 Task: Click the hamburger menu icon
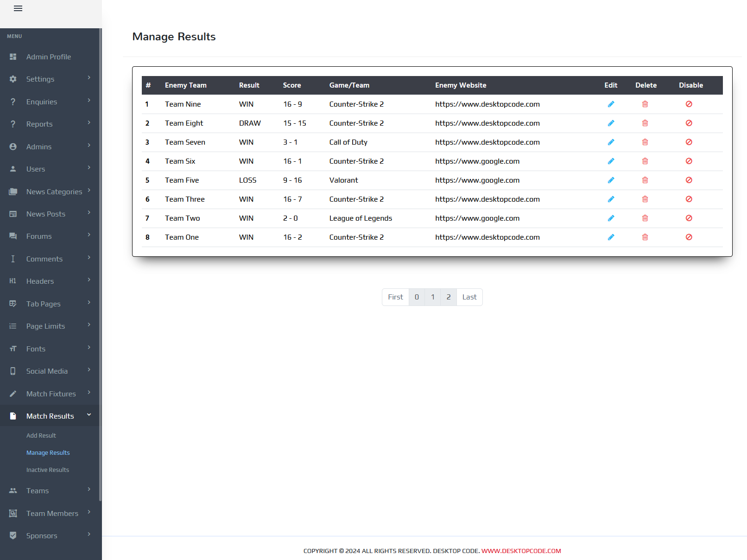tap(18, 8)
